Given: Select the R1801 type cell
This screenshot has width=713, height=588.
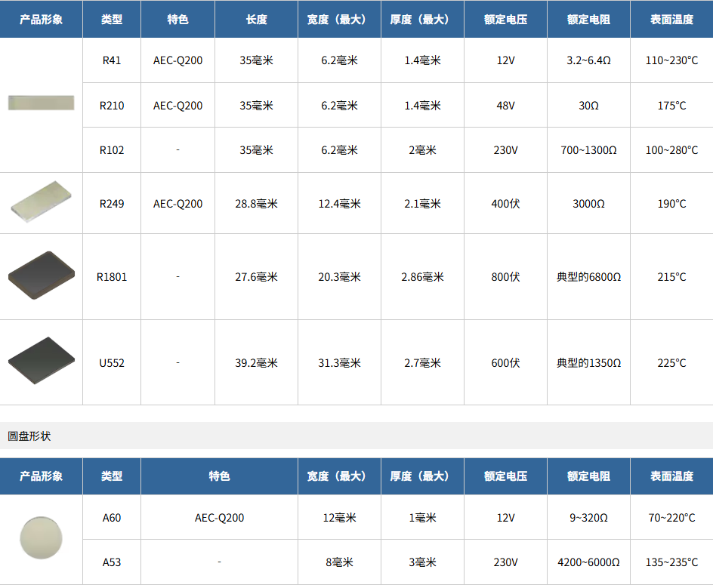Looking at the screenshot, I should click(112, 277).
